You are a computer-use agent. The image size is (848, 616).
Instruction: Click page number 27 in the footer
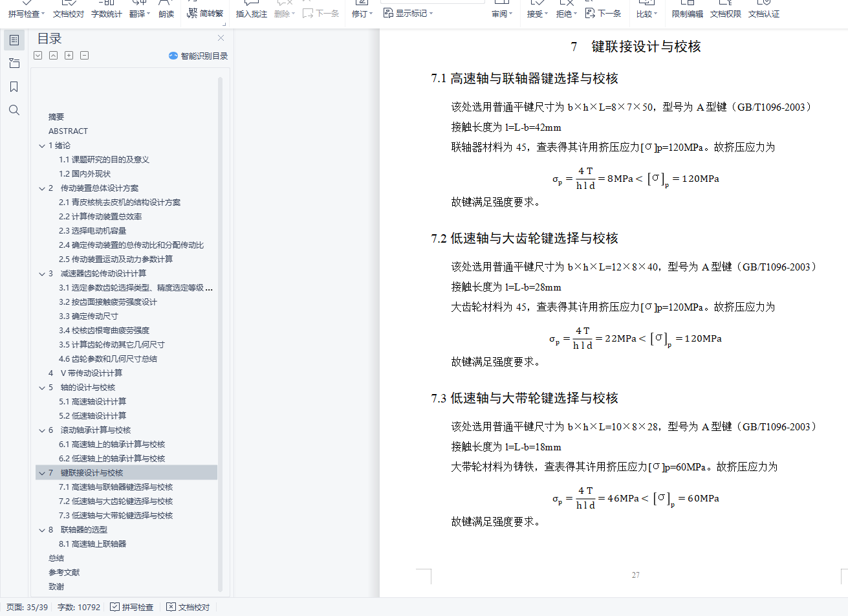(x=636, y=575)
